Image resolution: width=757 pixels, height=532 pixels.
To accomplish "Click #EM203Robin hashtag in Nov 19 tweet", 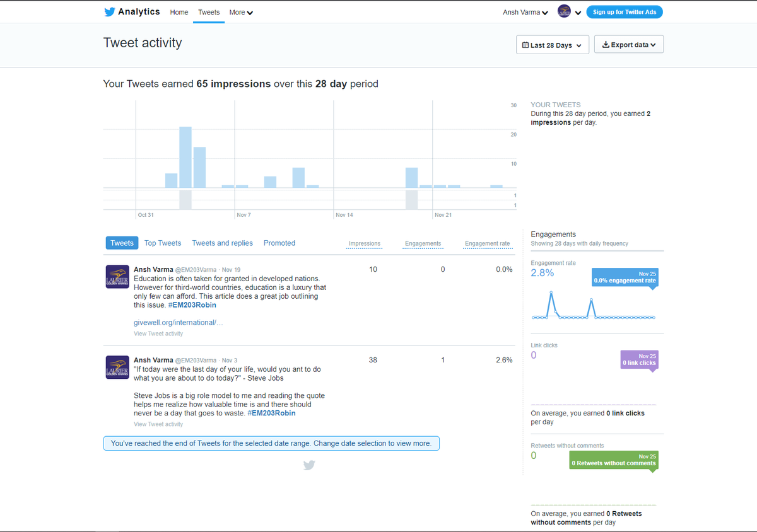I will 192,304.
